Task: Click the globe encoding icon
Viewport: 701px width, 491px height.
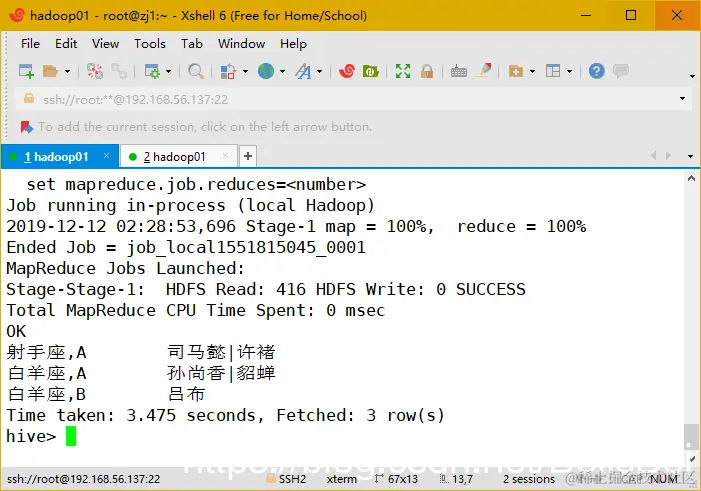Action: (x=266, y=71)
